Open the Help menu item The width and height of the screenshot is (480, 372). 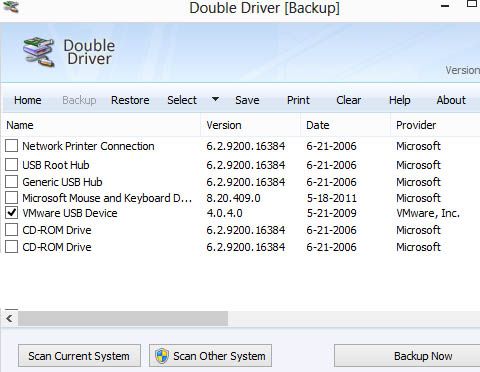click(x=400, y=100)
